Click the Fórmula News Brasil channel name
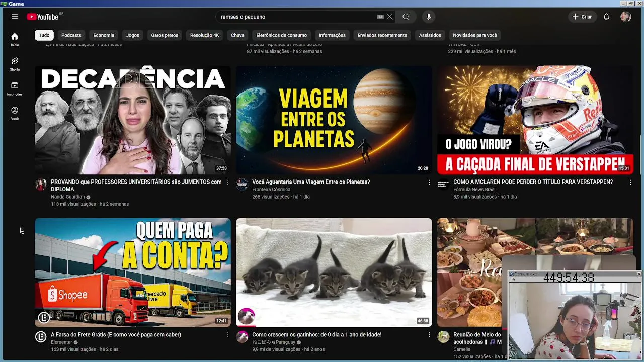The width and height of the screenshot is (644, 362). (475, 190)
